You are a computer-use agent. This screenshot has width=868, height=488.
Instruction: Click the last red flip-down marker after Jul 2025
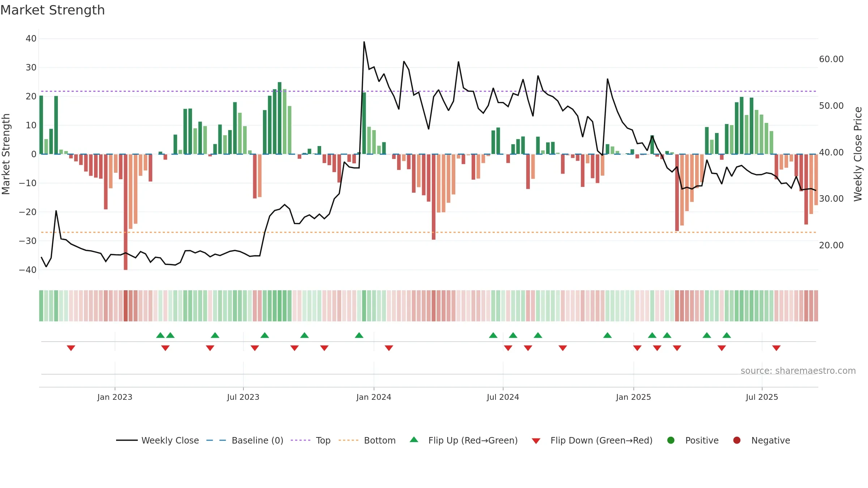point(776,348)
